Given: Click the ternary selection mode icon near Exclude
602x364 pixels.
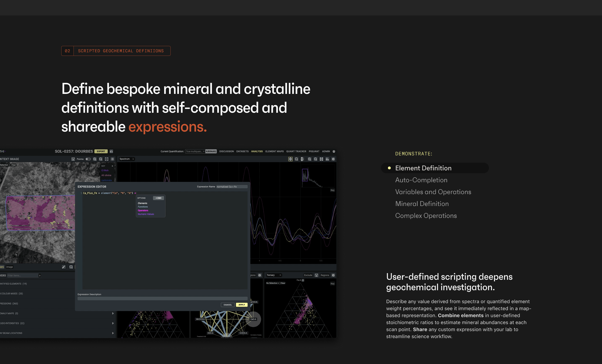Looking at the screenshot, I should (x=316, y=275).
